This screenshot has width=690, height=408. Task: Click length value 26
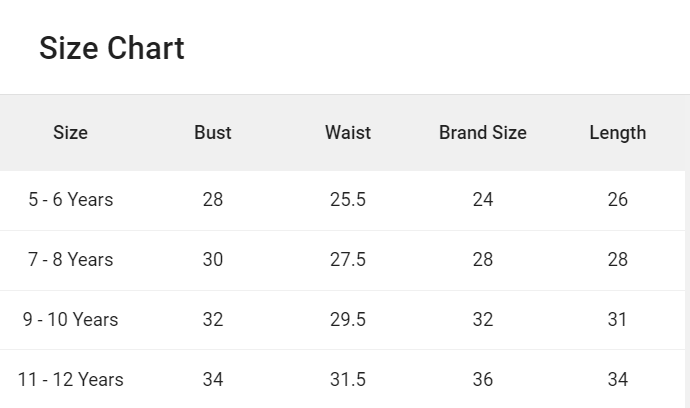(x=618, y=200)
